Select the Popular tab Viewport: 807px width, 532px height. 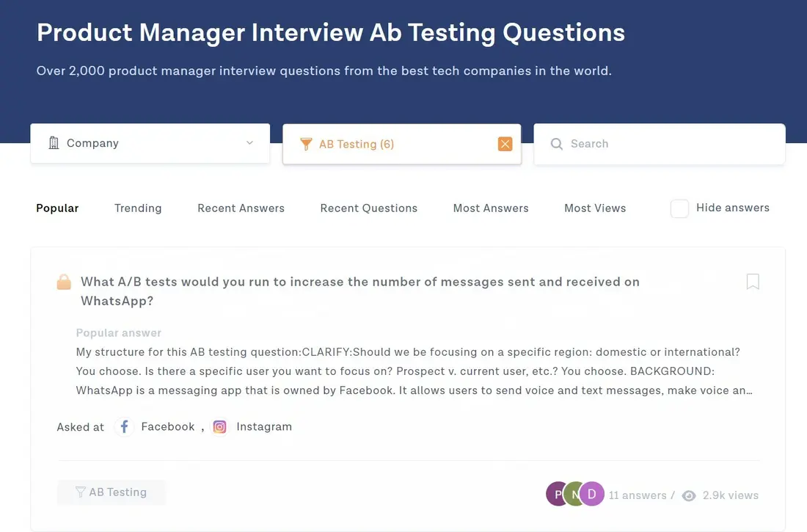(x=57, y=208)
